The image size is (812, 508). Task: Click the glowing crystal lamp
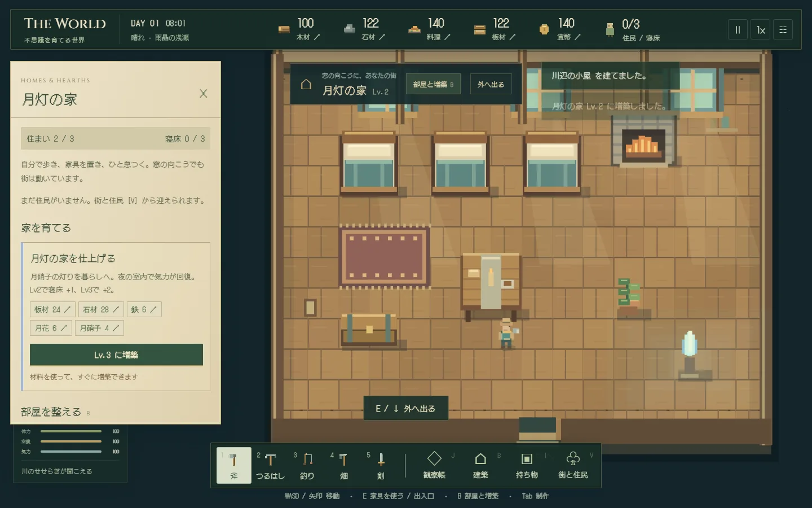690,353
